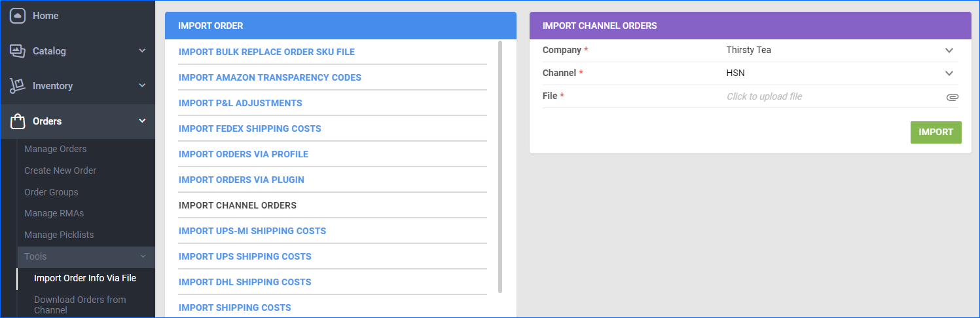Go to Create New Order
The image size is (980, 318).
point(60,170)
